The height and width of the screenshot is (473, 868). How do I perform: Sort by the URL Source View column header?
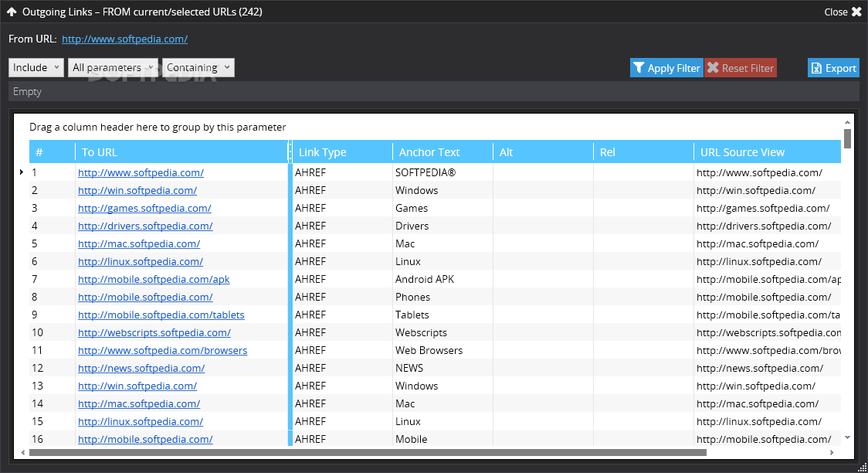click(768, 151)
